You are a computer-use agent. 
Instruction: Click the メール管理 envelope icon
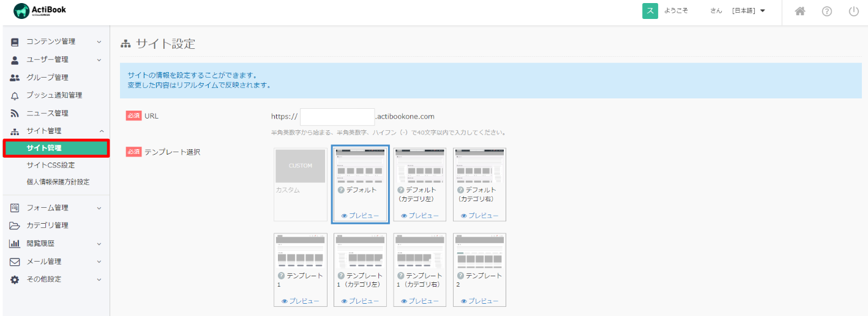pyautogui.click(x=15, y=262)
